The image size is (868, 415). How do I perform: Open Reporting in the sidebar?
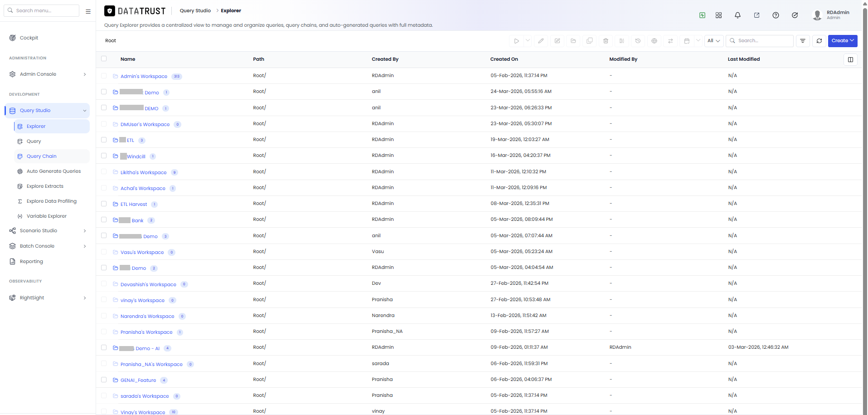click(31, 262)
